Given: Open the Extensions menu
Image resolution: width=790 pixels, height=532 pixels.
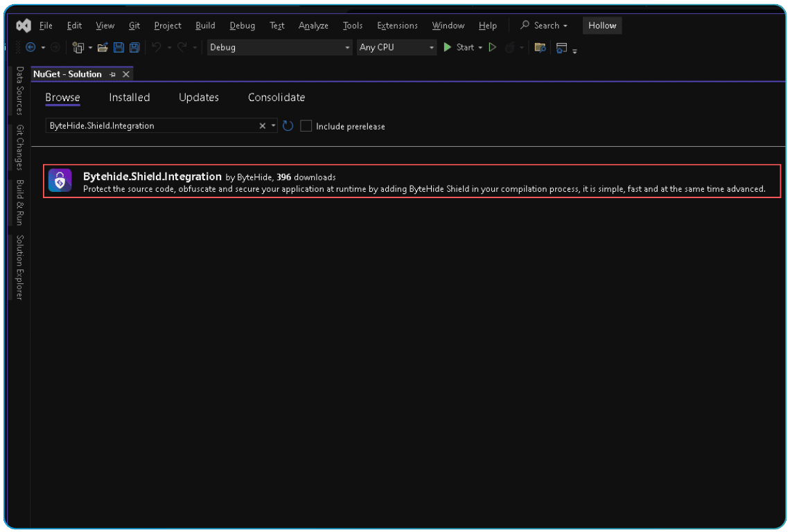Looking at the screenshot, I should [398, 26].
